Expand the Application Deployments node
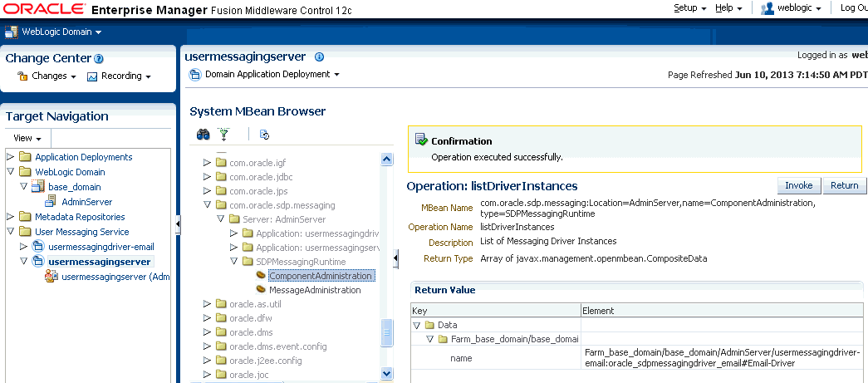Image resolution: width=868 pixels, height=383 pixels. [10, 157]
